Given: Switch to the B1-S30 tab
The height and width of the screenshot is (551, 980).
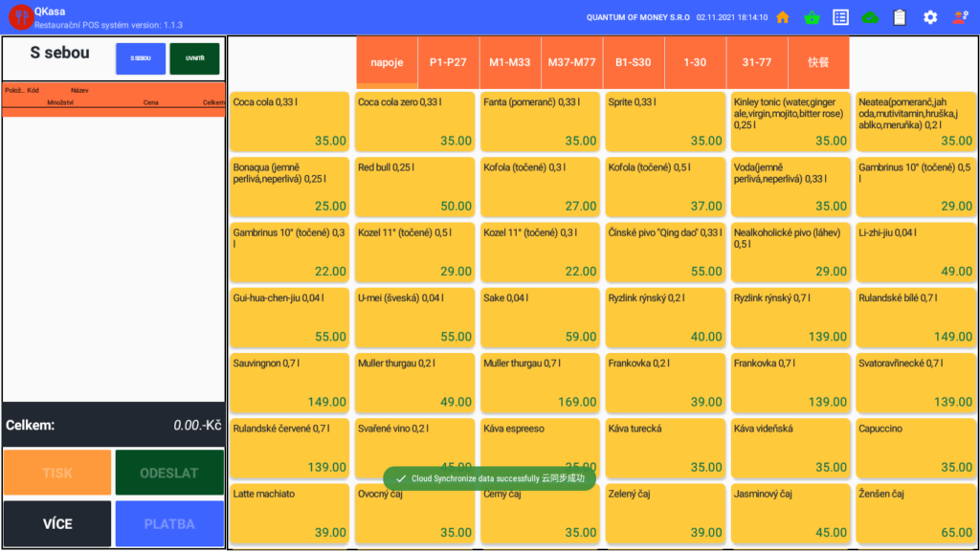Looking at the screenshot, I should coord(634,62).
